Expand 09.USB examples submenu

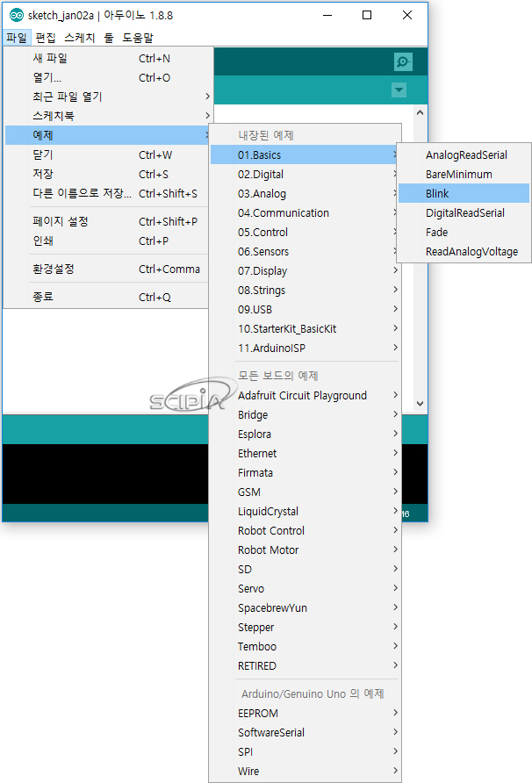pos(306,310)
